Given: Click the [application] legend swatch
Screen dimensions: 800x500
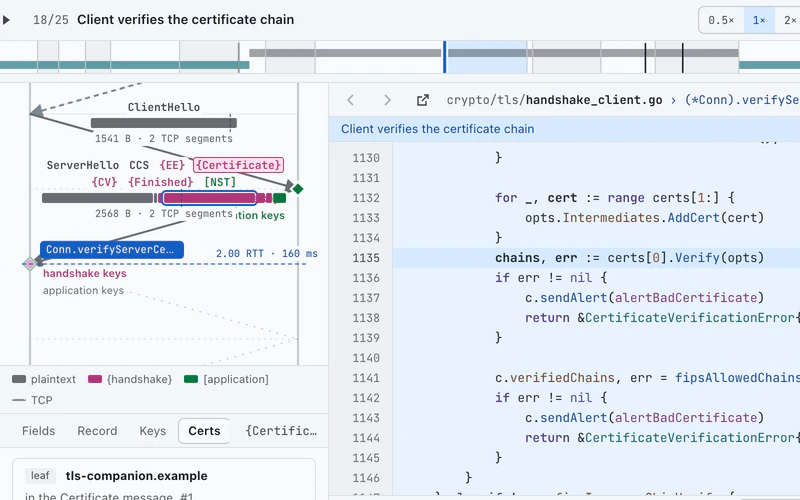Looking at the screenshot, I should 191,379.
